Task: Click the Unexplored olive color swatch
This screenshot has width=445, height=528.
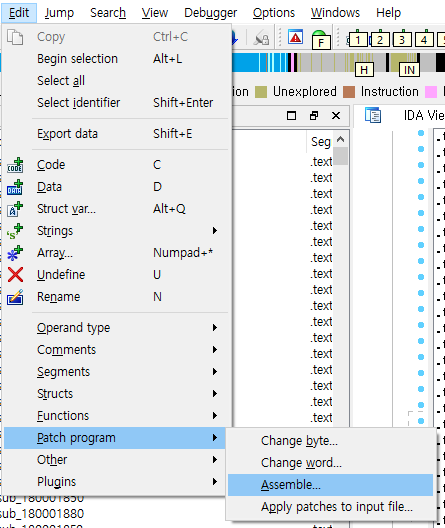Action: (x=261, y=92)
